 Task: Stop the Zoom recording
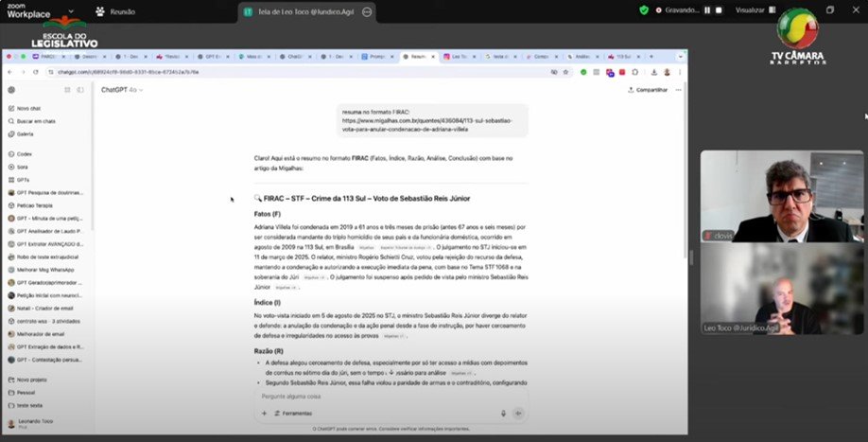click(x=719, y=10)
